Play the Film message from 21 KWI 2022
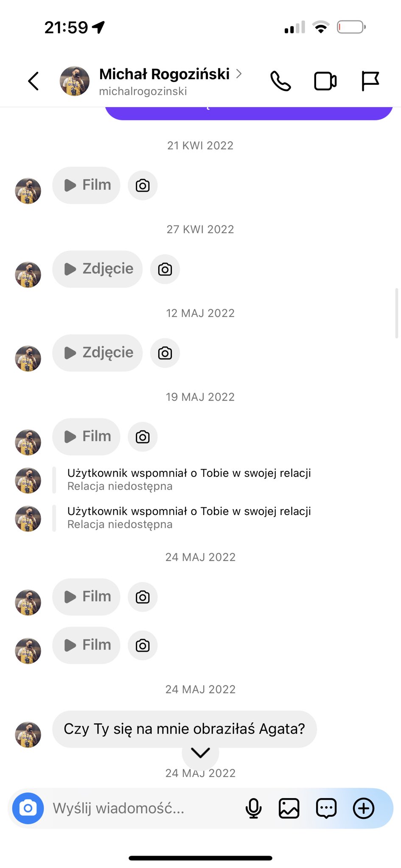This screenshot has height=868, width=401. coord(87,185)
